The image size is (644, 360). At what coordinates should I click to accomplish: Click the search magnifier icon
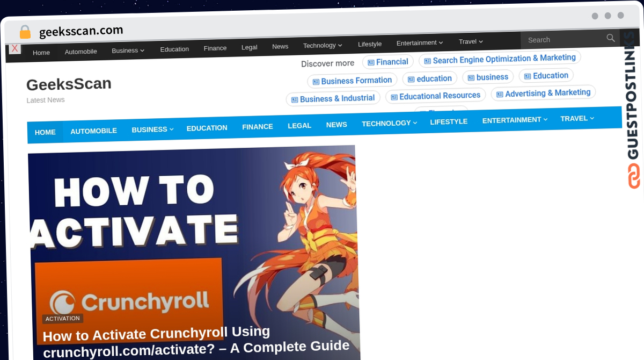[611, 38]
